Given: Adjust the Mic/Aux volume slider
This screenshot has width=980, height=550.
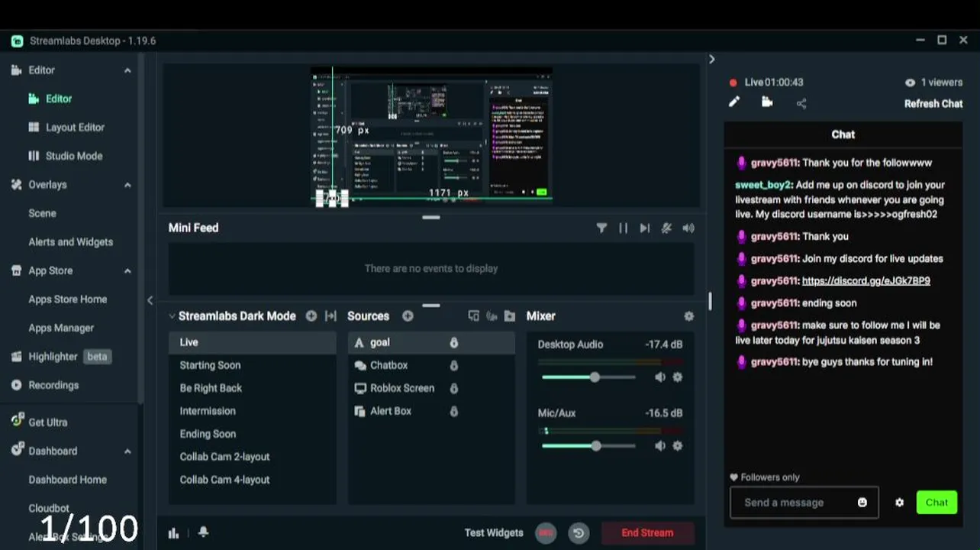Looking at the screenshot, I should pyautogui.click(x=588, y=446).
